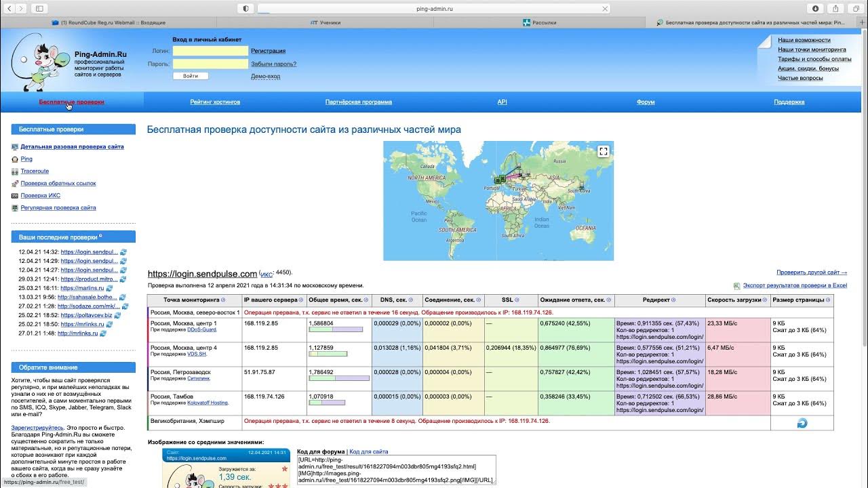The width and height of the screenshot is (868, 488).
Task: Recheck the marlins.ru entry refresh icon
Action: [109, 288]
